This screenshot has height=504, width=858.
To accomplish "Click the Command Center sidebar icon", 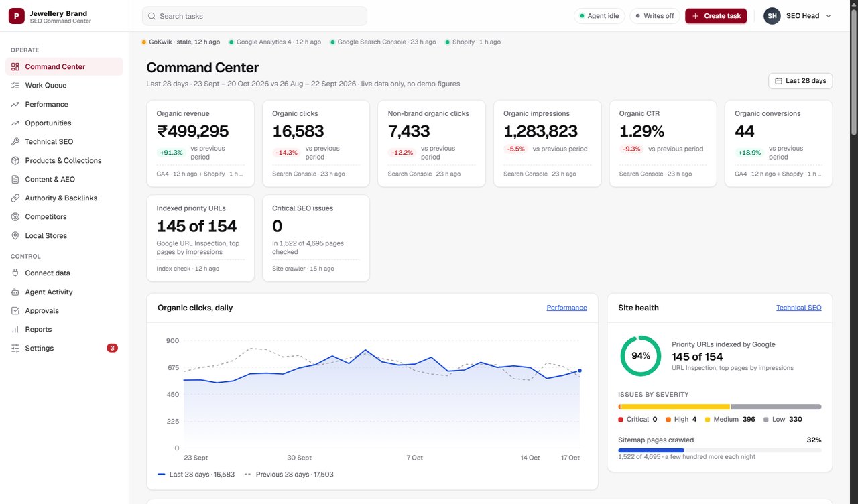I will (15, 66).
